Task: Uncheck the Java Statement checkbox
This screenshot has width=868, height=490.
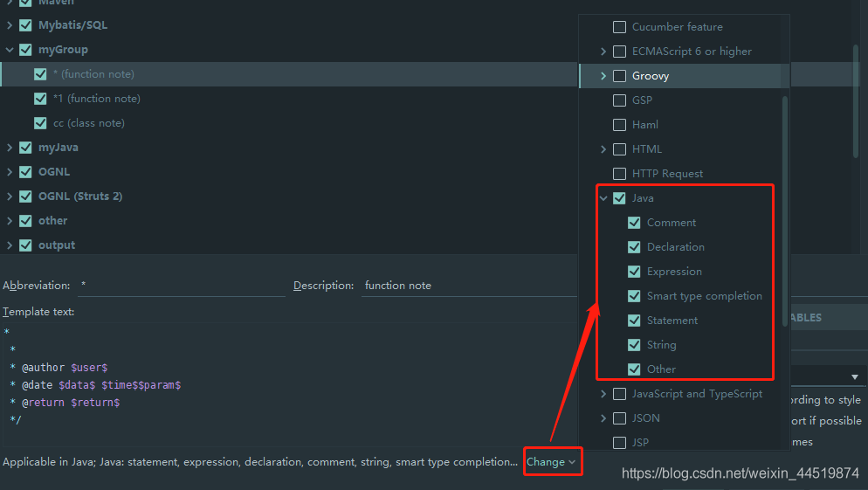Action: [634, 320]
